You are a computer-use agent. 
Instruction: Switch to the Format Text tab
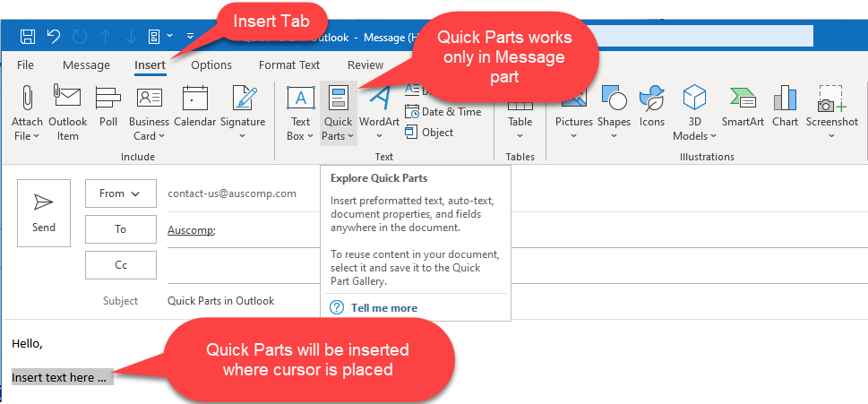[x=289, y=65]
